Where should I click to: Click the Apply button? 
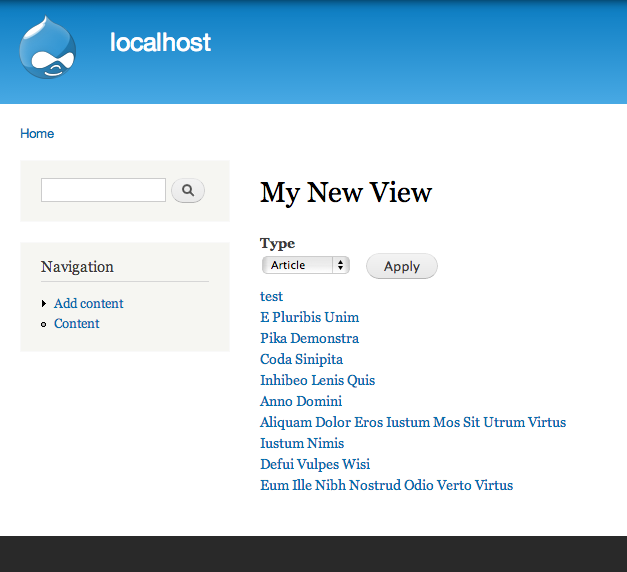402,266
